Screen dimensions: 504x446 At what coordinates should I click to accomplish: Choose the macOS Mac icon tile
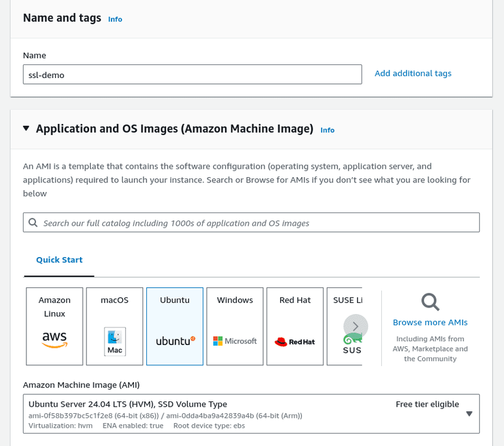(x=115, y=326)
